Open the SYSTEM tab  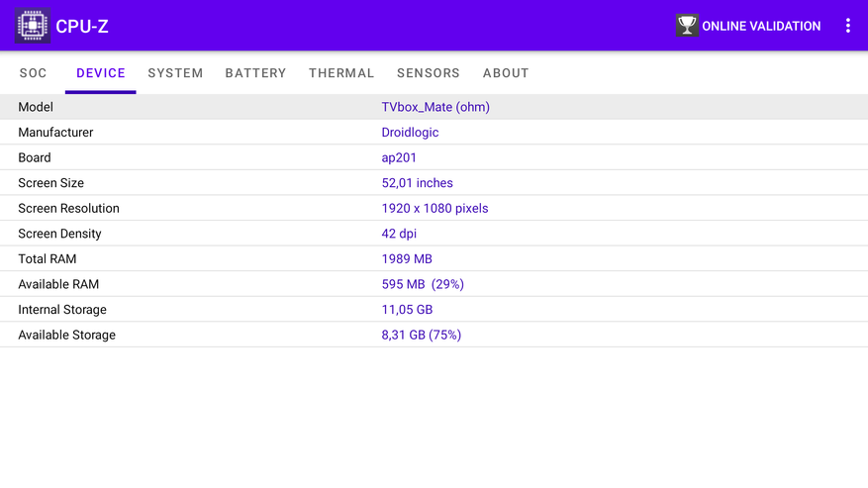175,73
